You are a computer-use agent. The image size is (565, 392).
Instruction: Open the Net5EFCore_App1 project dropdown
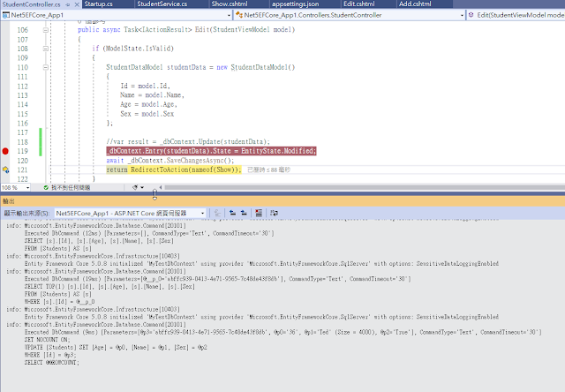(x=229, y=15)
